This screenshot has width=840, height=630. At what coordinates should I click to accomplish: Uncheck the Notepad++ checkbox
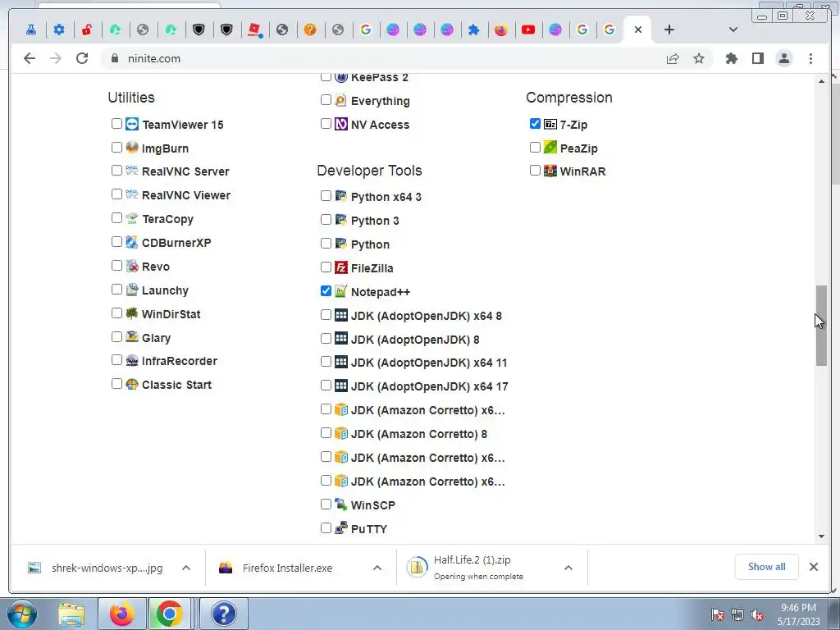pos(326,291)
